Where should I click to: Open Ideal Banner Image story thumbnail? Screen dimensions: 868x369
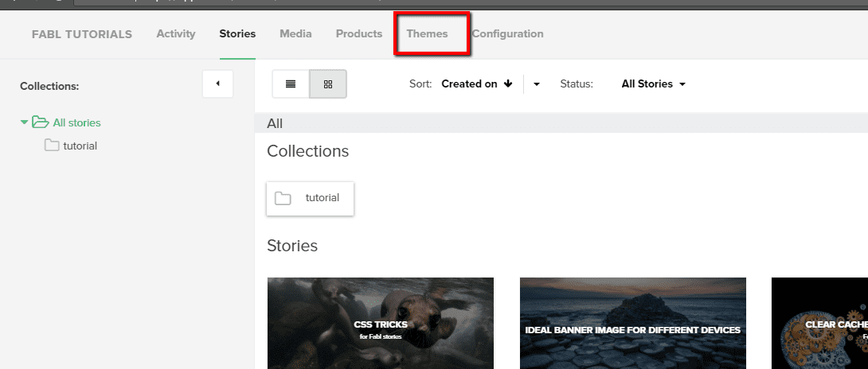tap(633, 323)
